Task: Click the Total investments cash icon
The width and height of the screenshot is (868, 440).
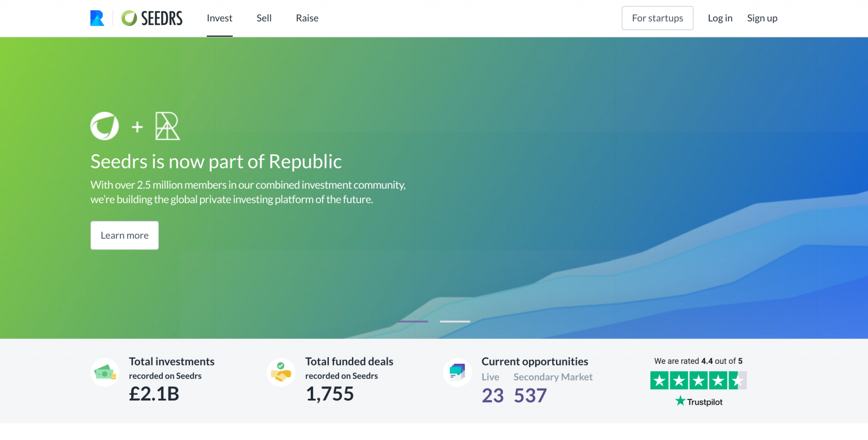Action: [x=105, y=373]
